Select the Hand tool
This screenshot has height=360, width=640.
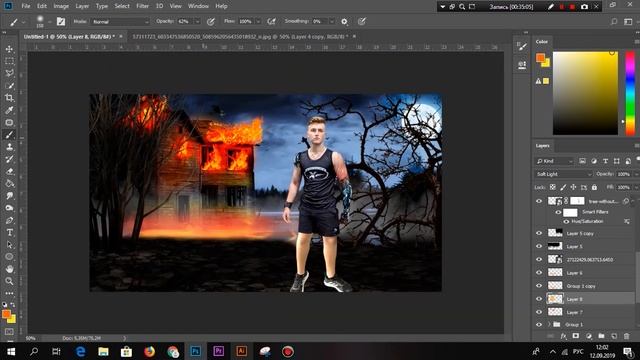pyautogui.click(x=9, y=269)
